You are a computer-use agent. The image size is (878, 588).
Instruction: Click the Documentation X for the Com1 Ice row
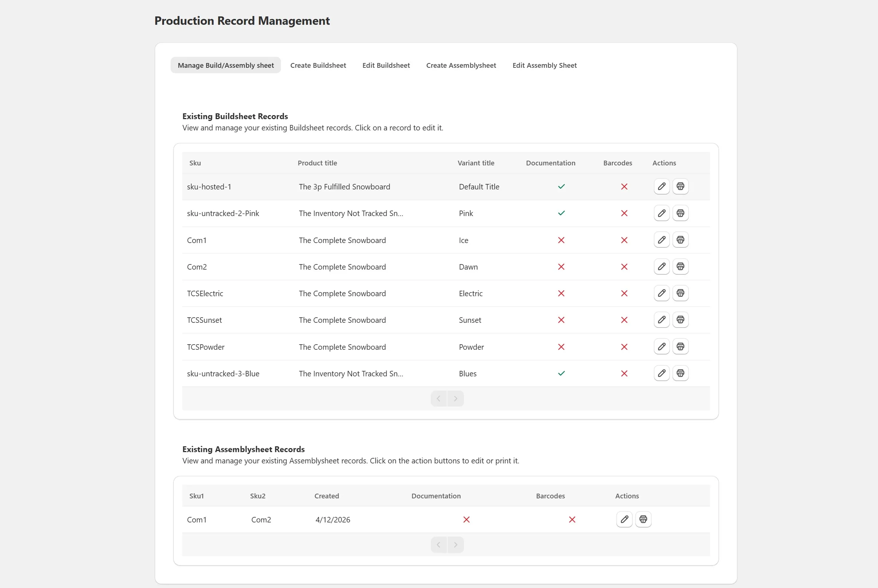pos(561,240)
